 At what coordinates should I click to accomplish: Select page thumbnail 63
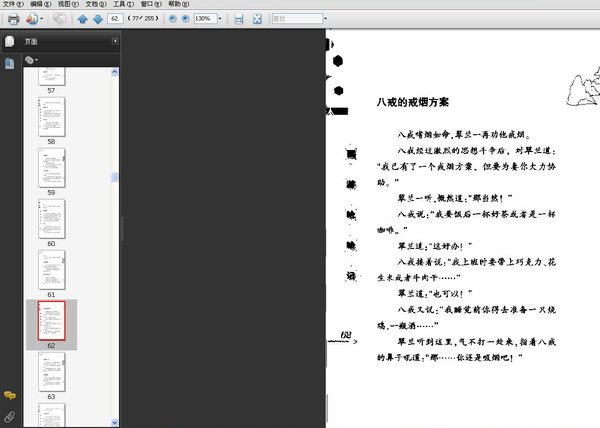click(x=52, y=372)
